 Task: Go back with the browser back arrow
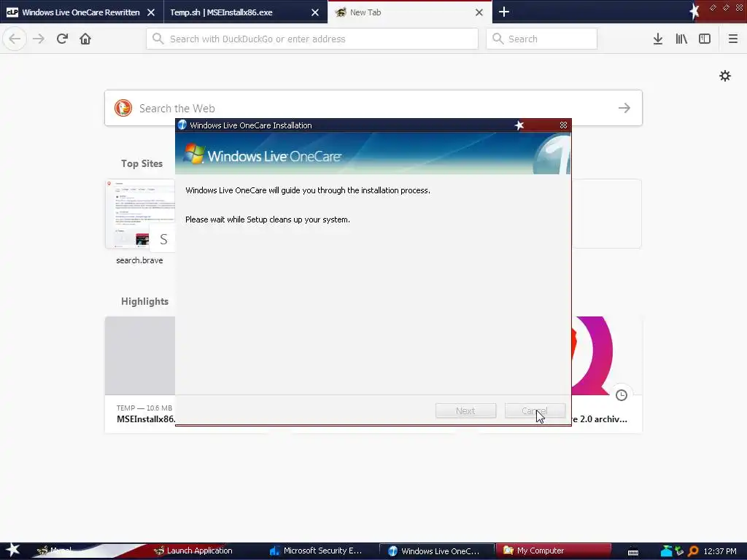click(x=15, y=39)
